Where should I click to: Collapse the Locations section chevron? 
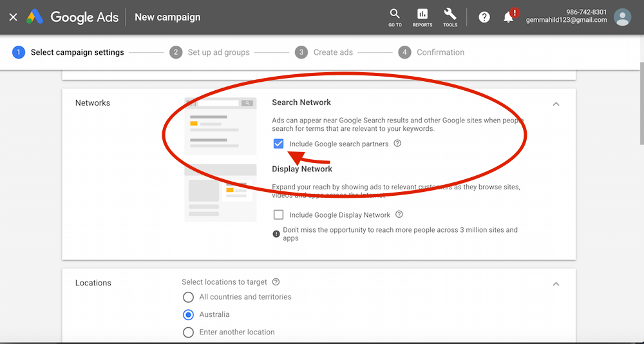(x=556, y=284)
